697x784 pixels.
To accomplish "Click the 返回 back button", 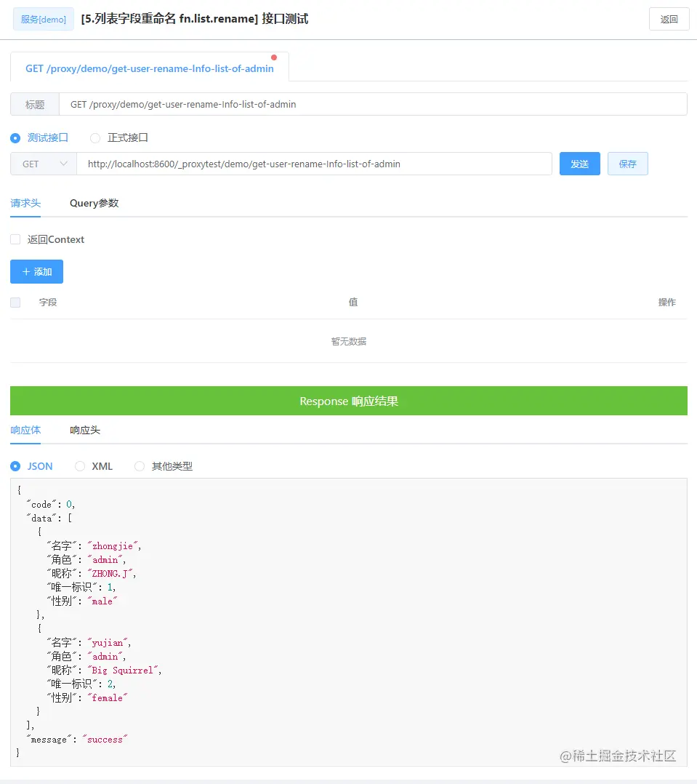I will 669,19.
